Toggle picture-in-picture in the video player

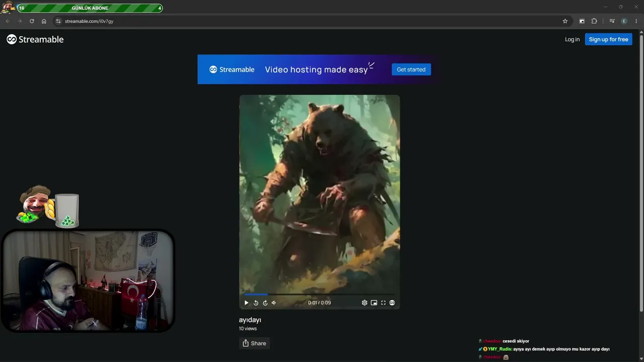374,303
